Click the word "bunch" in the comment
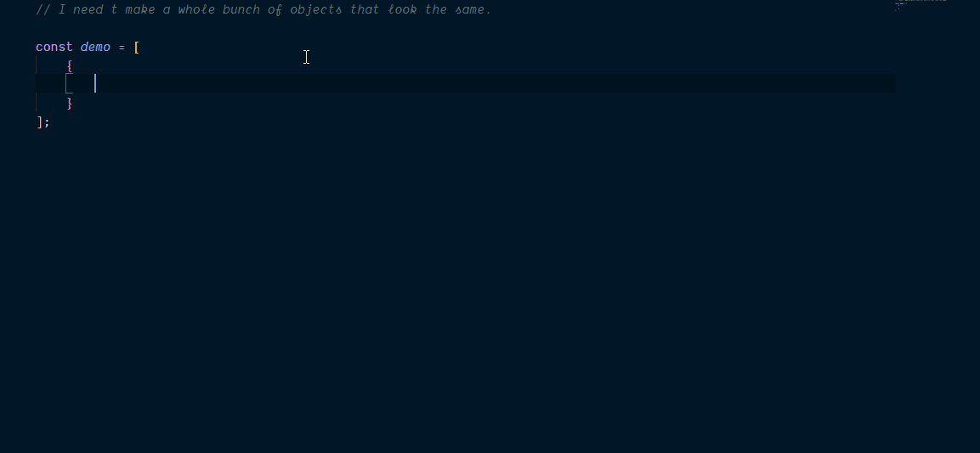Viewport: 980px width, 453px height. coord(241,10)
